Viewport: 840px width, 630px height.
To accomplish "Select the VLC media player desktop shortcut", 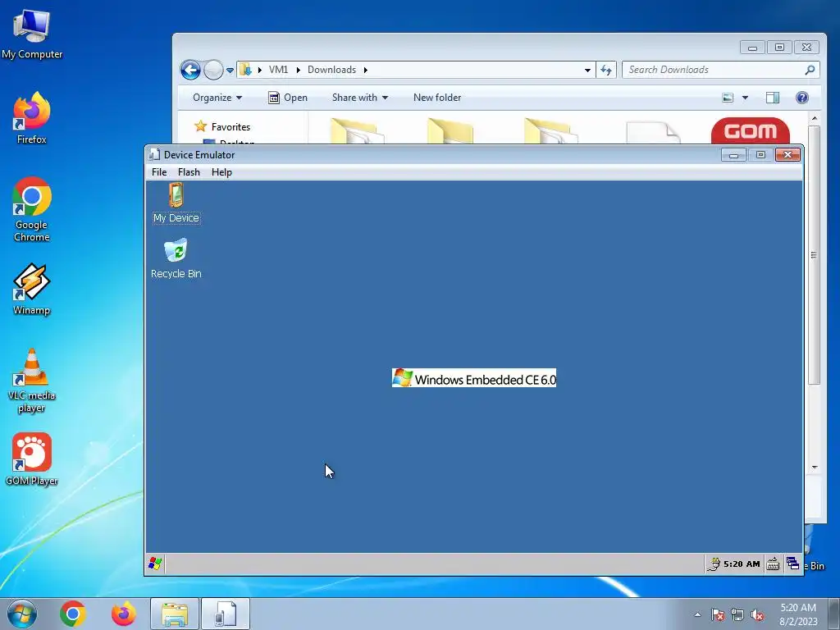I will 32,381.
